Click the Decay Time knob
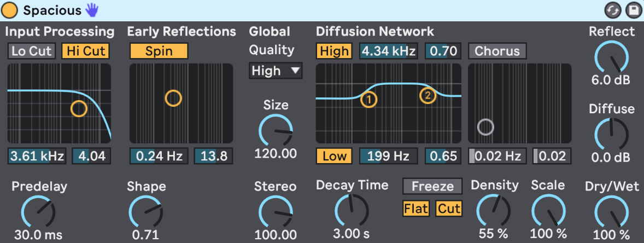The image size is (644, 243). point(352,211)
